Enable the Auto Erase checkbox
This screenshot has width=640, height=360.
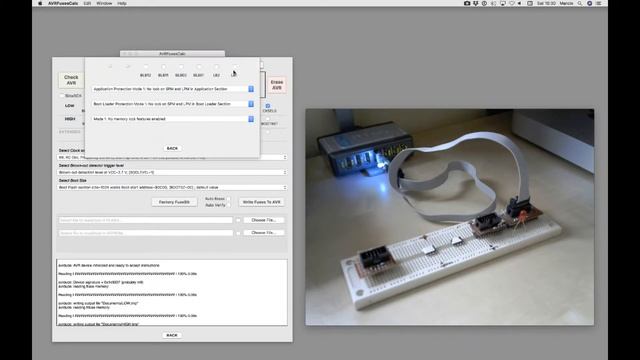tap(228, 199)
